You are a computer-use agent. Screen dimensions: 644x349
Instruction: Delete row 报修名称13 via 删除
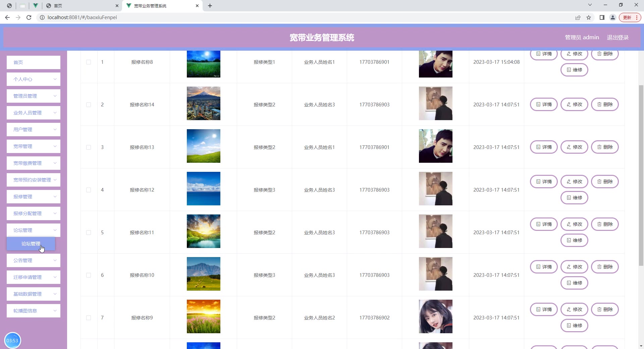point(605,147)
